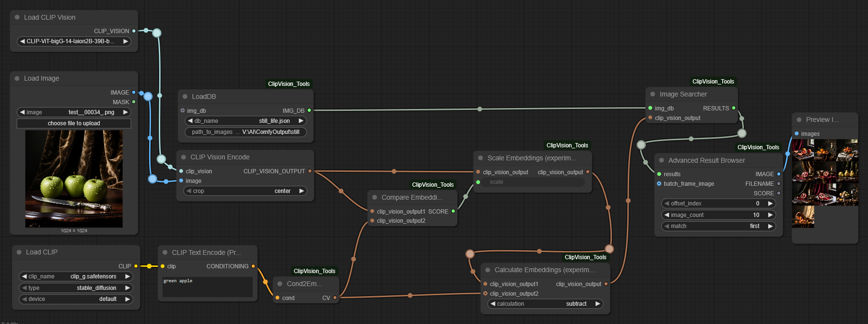Click the Advanced Result Browser title
The image size is (868, 324).
tap(706, 160)
